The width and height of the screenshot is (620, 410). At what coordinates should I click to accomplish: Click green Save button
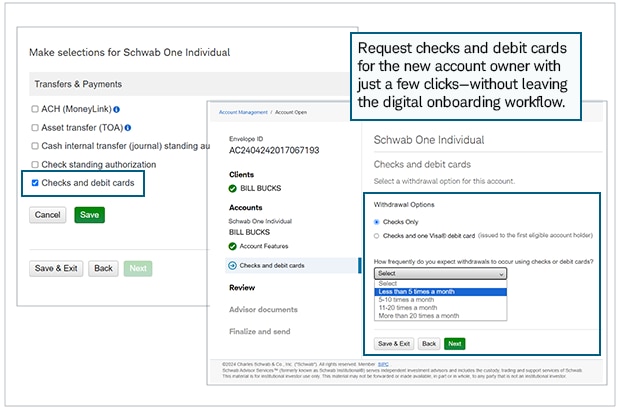(89, 215)
